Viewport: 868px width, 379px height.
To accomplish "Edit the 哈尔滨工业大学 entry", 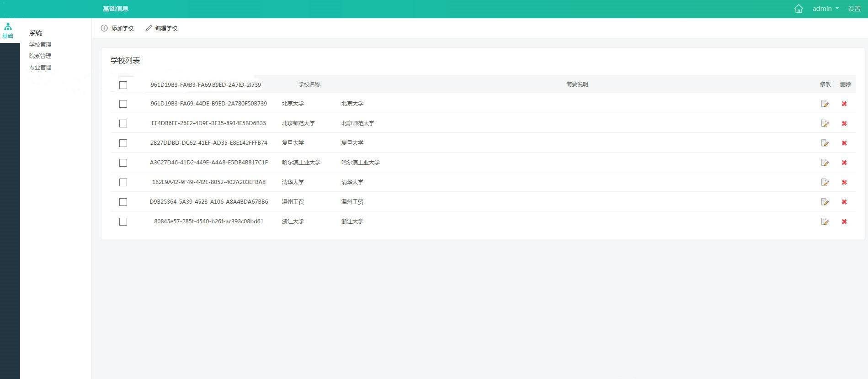I will (825, 163).
